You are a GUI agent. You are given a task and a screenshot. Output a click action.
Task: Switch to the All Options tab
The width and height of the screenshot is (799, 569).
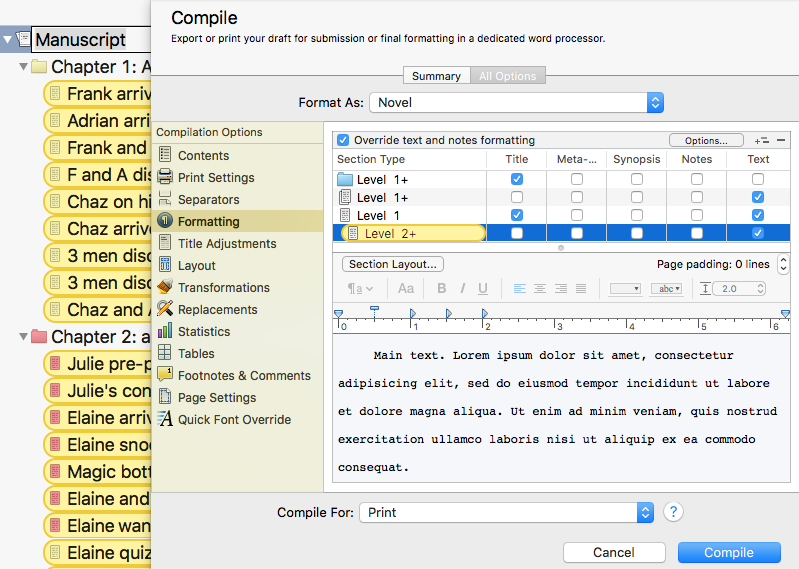point(507,76)
